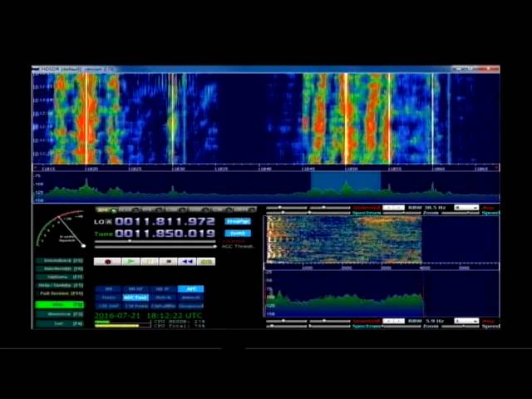Adjust the lower audio Zoom slider
Screen dimensions: 532x399
pyautogui.click(x=402, y=327)
